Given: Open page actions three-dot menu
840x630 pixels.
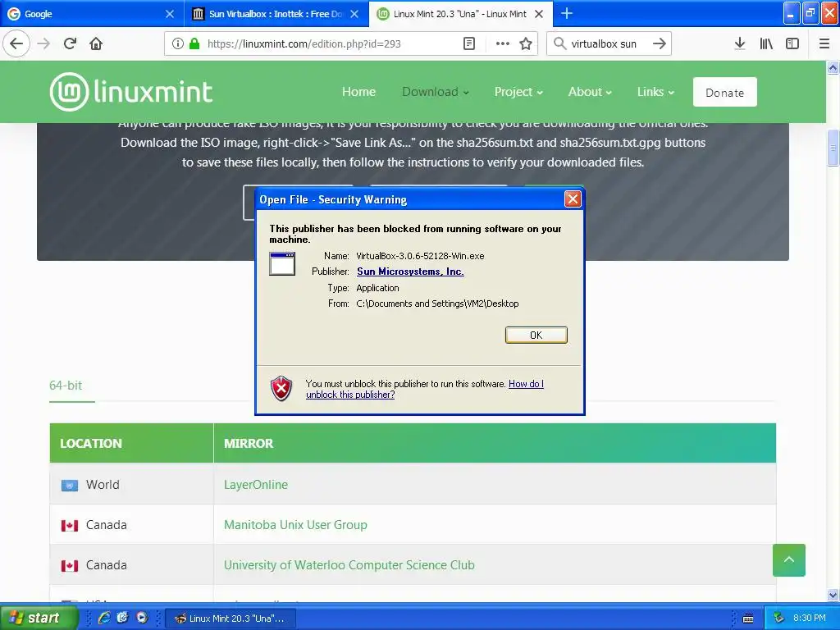Looking at the screenshot, I should [x=503, y=43].
